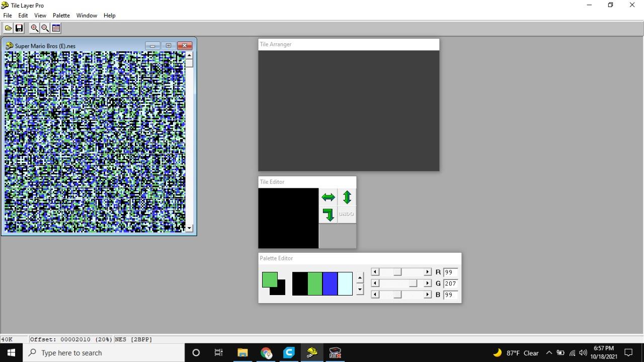Screen dimensions: 644x362
Task: Open the File menu
Action: click(8, 16)
